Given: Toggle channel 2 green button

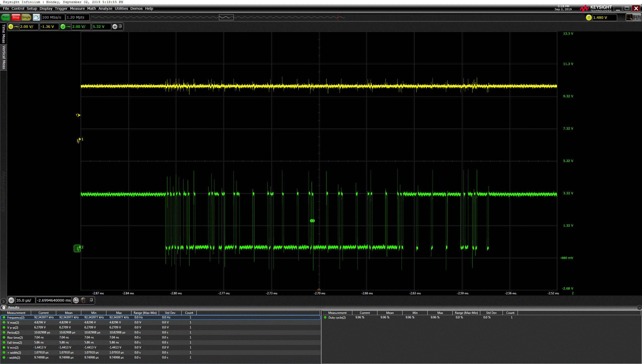Looking at the screenshot, I should tap(63, 27).
